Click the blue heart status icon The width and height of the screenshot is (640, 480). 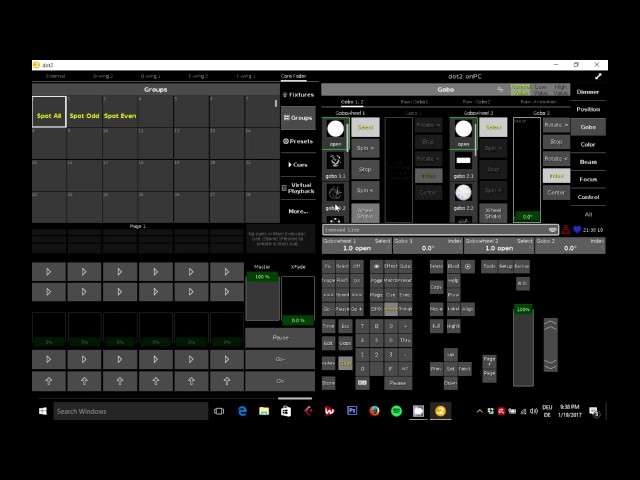click(x=577, y=230)
